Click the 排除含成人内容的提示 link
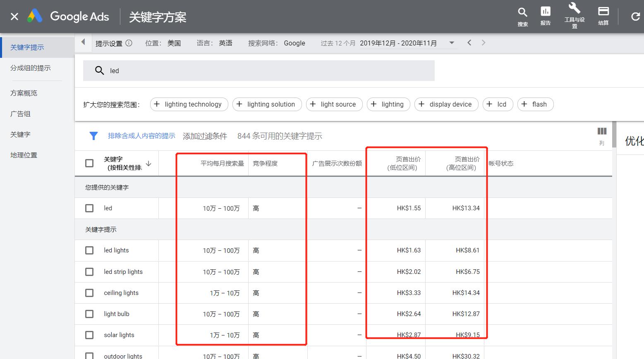The width and height of the screenshot is (644, 359). click(142, 136)
